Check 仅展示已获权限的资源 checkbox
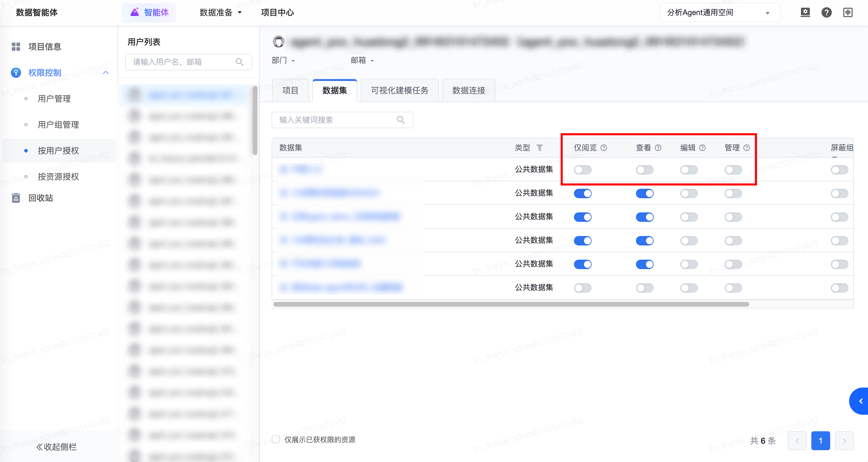Image resolution: width=868 pixels, height=462 pixels. click(276, 440)
